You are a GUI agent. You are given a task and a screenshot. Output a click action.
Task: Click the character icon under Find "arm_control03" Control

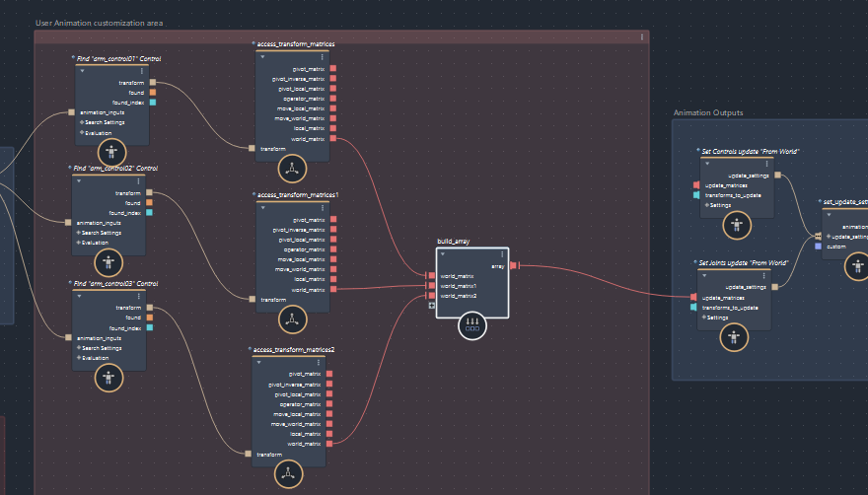click(x=109, y=379)
